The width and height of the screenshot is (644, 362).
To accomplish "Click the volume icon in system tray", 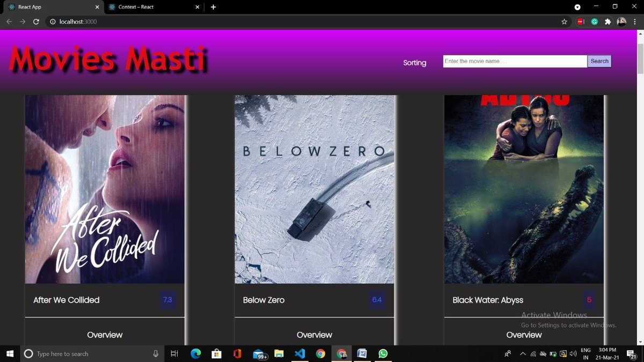I will (x=573, y=354).
